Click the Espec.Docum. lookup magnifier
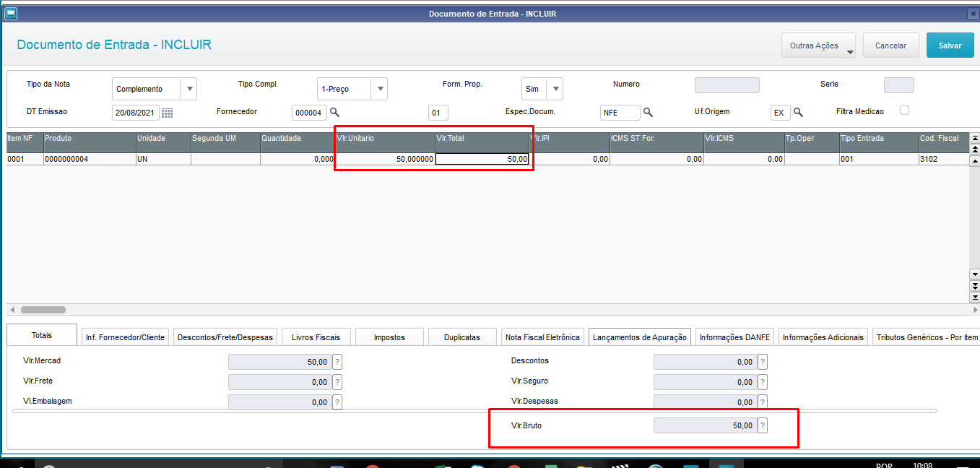Viewport: 980px width, 468px height. point(648,112)
